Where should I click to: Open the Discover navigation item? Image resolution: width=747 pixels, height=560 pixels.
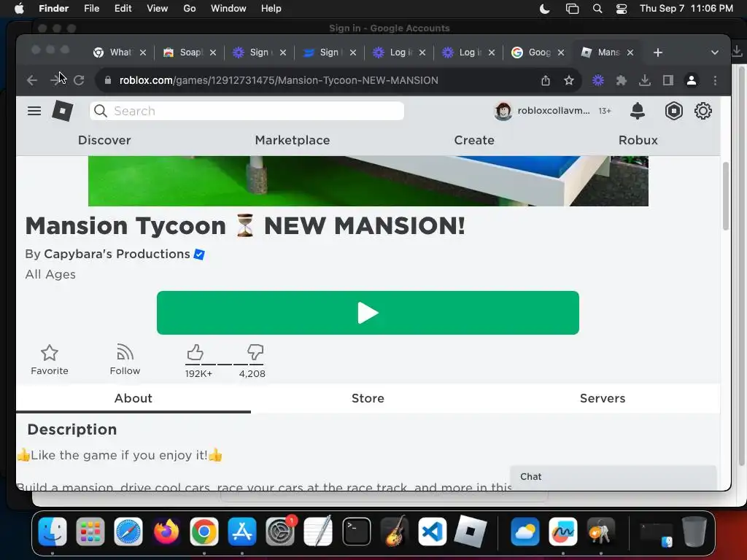point(104,140)
